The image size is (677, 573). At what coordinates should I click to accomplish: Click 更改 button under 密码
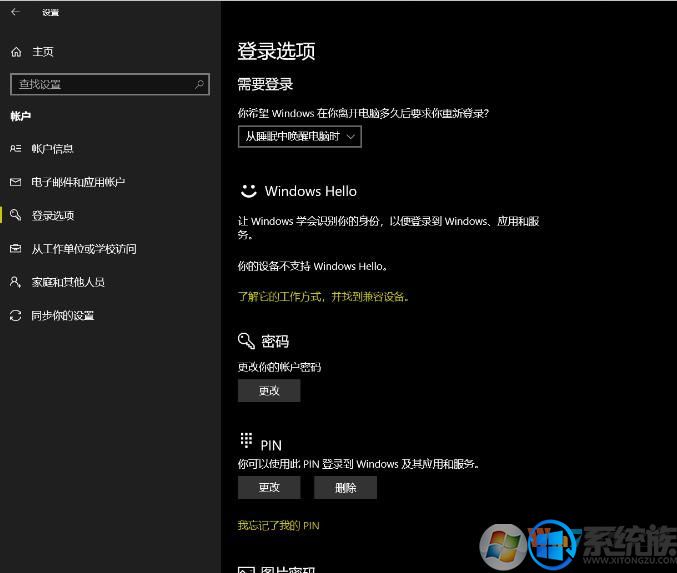click(269, 391)
